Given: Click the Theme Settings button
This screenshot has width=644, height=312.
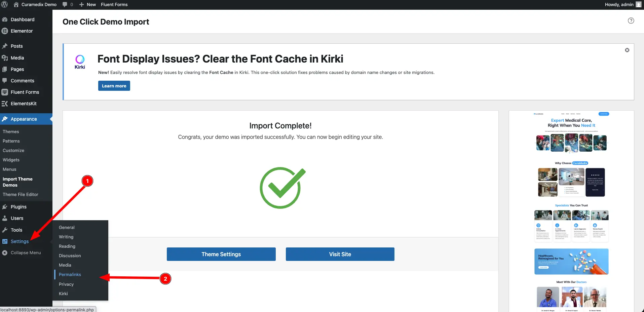Looking at the screenshot, I should click(x=221, y=254).
